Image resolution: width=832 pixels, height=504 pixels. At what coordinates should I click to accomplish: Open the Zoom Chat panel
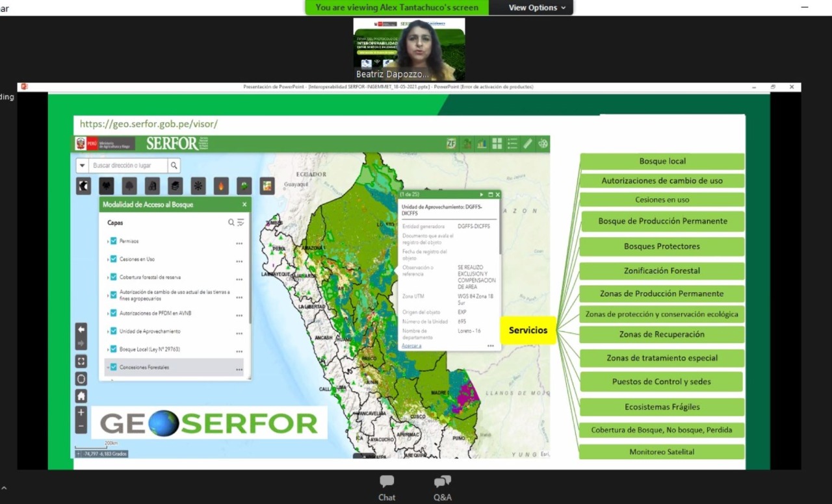coord(387,488)
